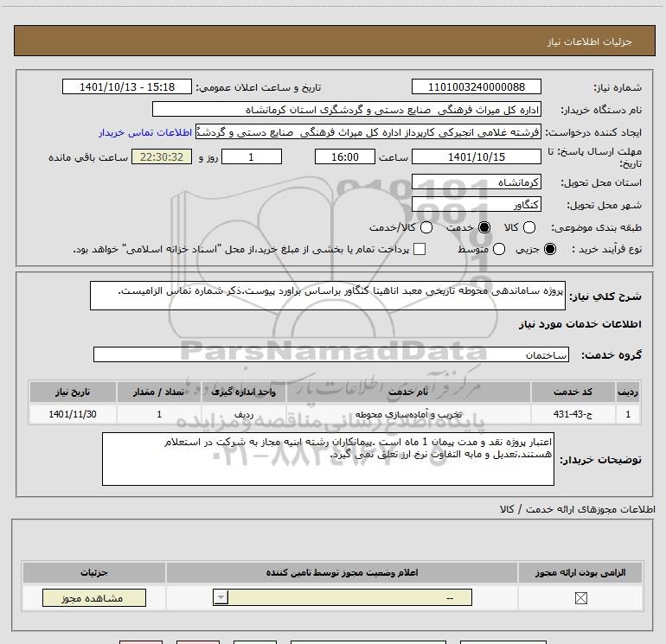Screen dimensions: 666x644
Task: Click the announcement date field 1401/10/13 - 15:18
Action: [127, 86]
